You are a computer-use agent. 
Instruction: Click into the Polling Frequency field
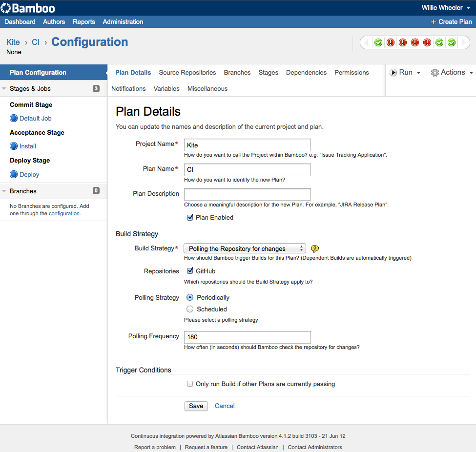pos(248,337)
